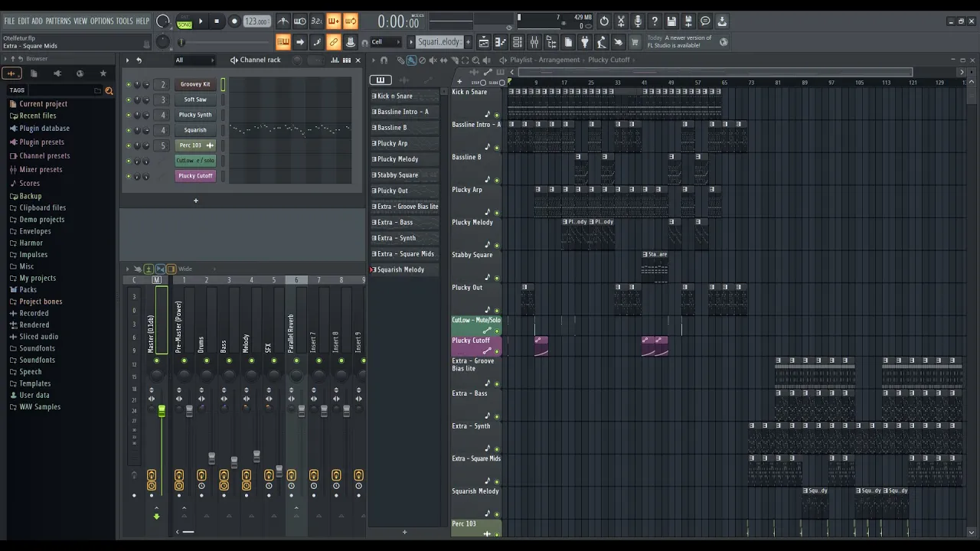Toggle the recording countdown 3-2-1 icon
This screenshot has height=551, width=980.
(316, 21)
